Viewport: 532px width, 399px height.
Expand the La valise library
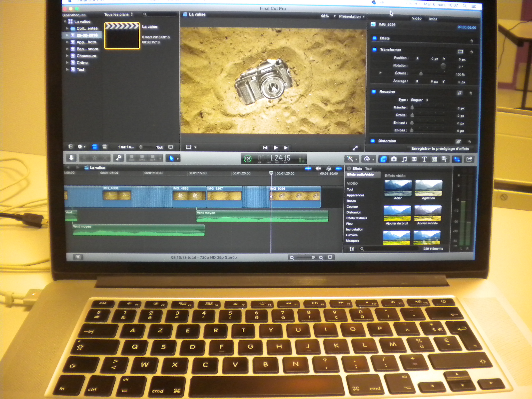pos(65,21)
